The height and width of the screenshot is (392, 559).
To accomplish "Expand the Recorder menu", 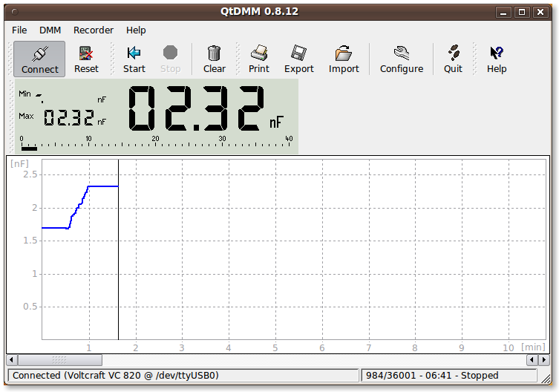I will pos(94,30).
